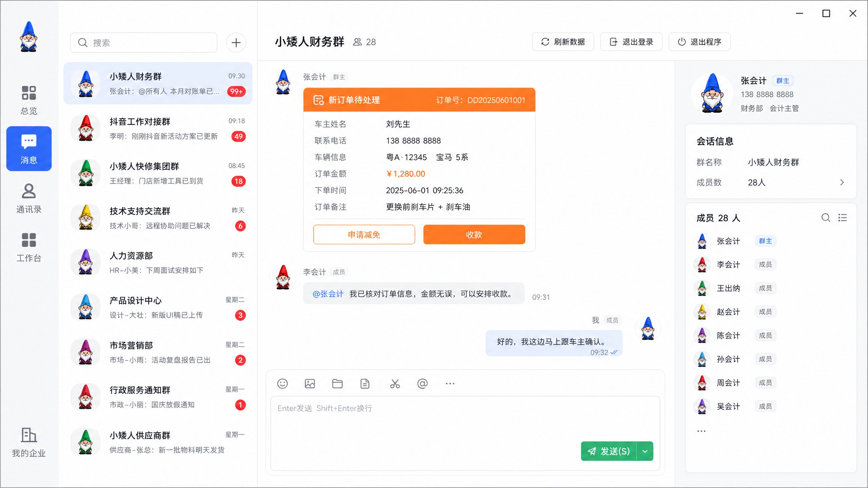
Task: Open 产品设计中心 conversation
Action: pos(158,308)
